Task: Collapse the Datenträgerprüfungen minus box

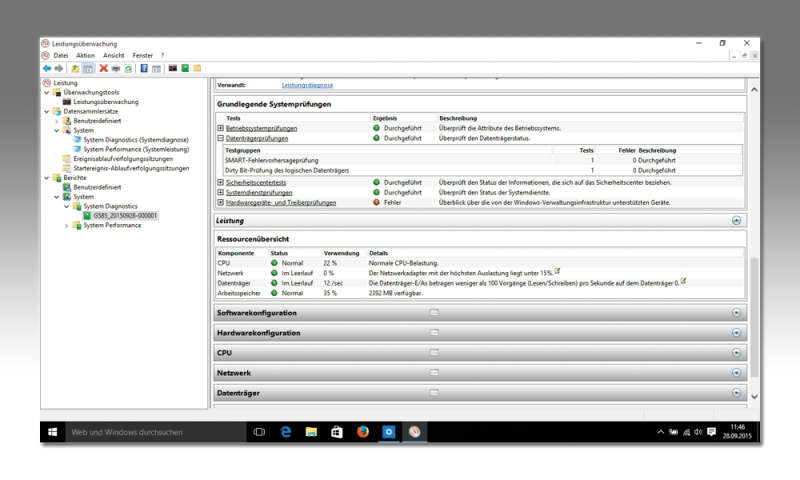Action: [x=220, y=138]
